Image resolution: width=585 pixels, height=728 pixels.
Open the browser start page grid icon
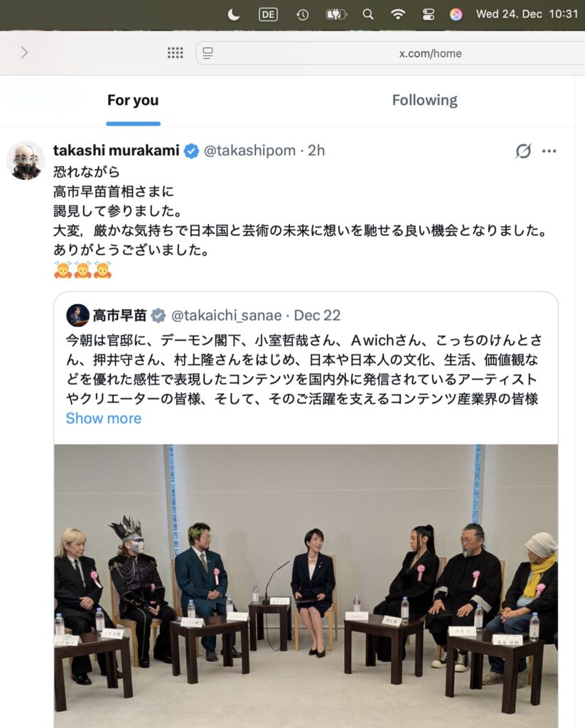175,53
